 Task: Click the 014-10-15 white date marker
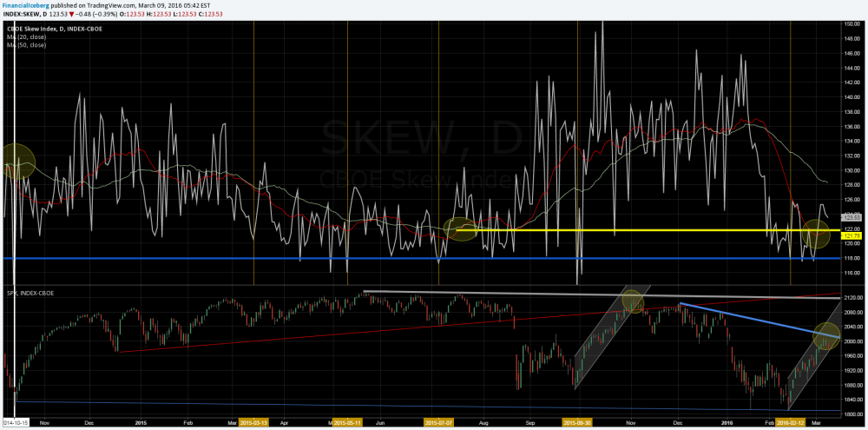coord(15,422)
